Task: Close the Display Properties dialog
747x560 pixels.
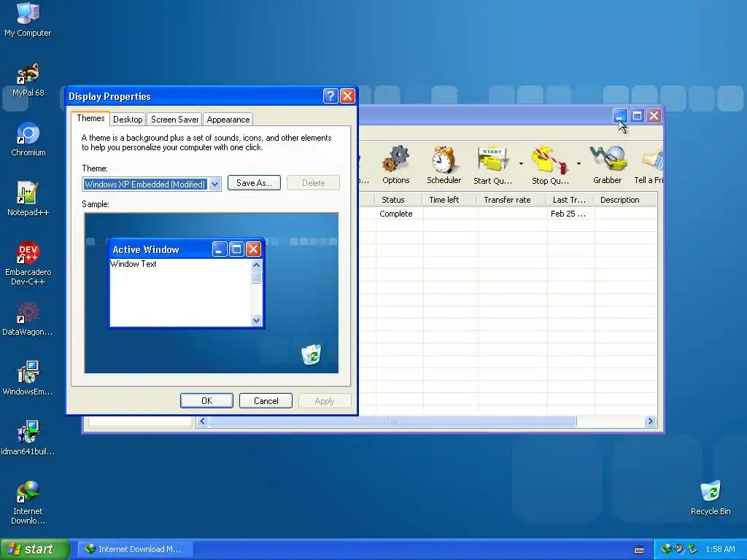Action: coord(347,96)
